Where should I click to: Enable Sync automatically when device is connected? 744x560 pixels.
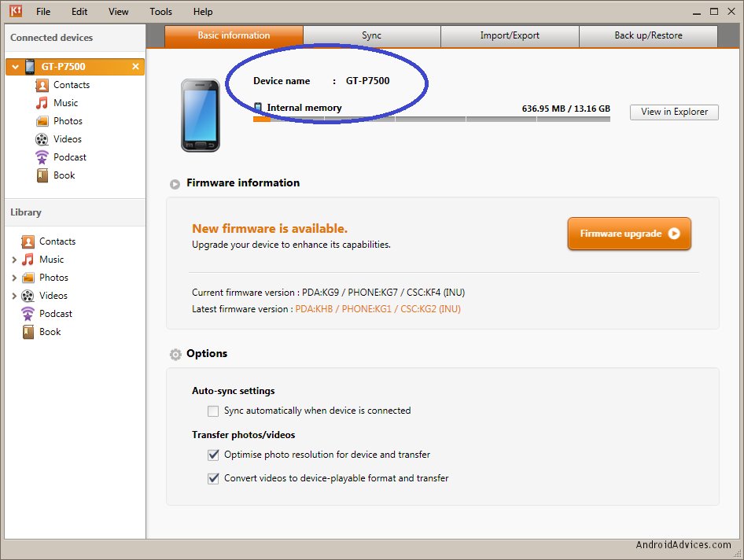click(x=213, y=411)
